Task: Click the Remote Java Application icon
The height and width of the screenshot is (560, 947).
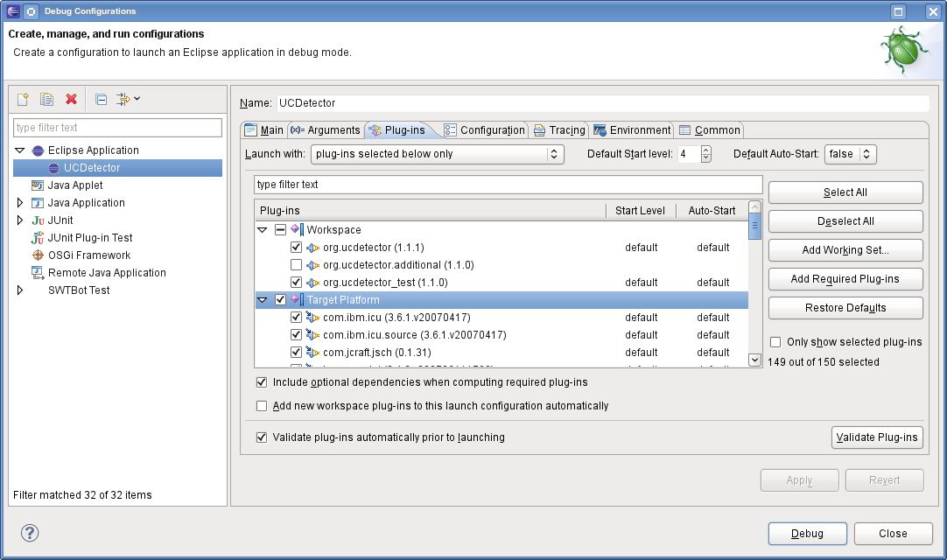Action: coord(38,273)
